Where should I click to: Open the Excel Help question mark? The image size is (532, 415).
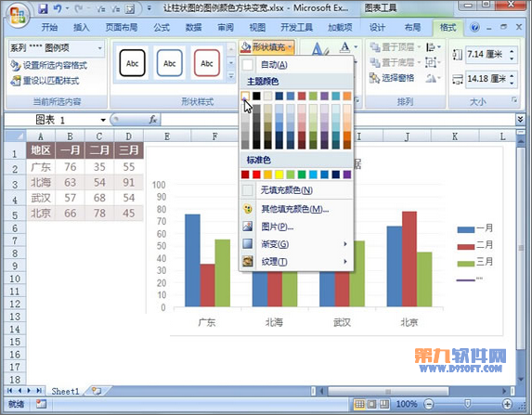pos(474,28)
